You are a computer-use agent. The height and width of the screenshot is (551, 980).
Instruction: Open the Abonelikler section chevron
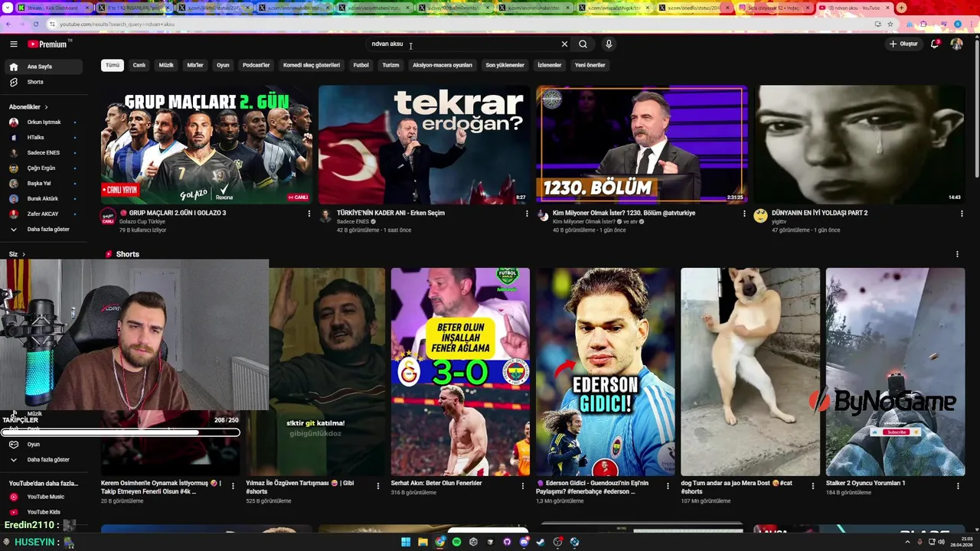[46, 107]
